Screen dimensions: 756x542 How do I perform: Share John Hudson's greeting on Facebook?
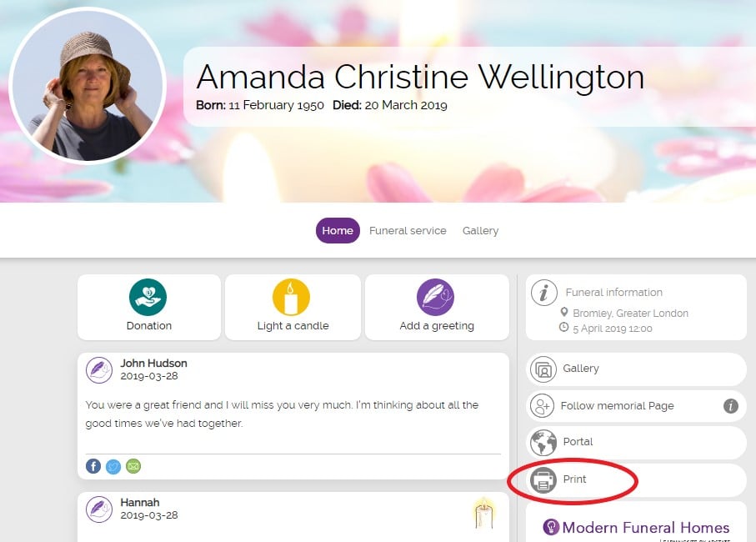(93, 466)
